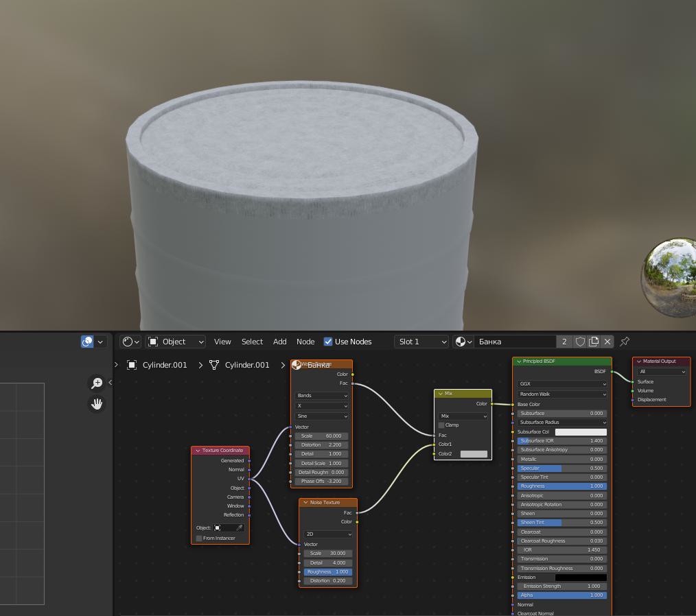Click the material name field Банка
The height and width of the screenshot is (616, 696).
click(515, 342)
